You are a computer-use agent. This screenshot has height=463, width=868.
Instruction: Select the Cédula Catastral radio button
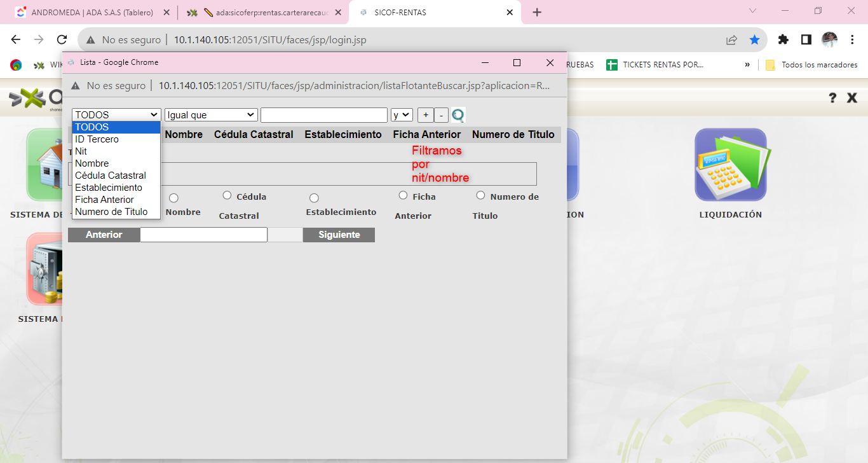(x=227, y=195)
